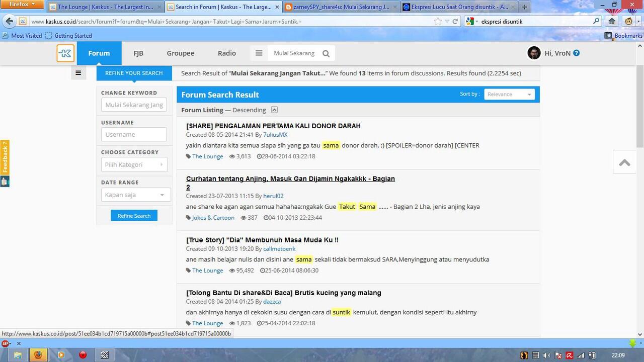Open the URL bar history dropdown arrow
Viewport: 644px width, 362px height.
[x=447, y=21]
